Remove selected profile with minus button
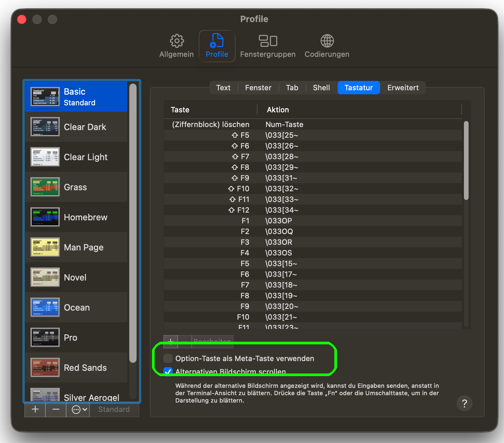 point(56,409)
